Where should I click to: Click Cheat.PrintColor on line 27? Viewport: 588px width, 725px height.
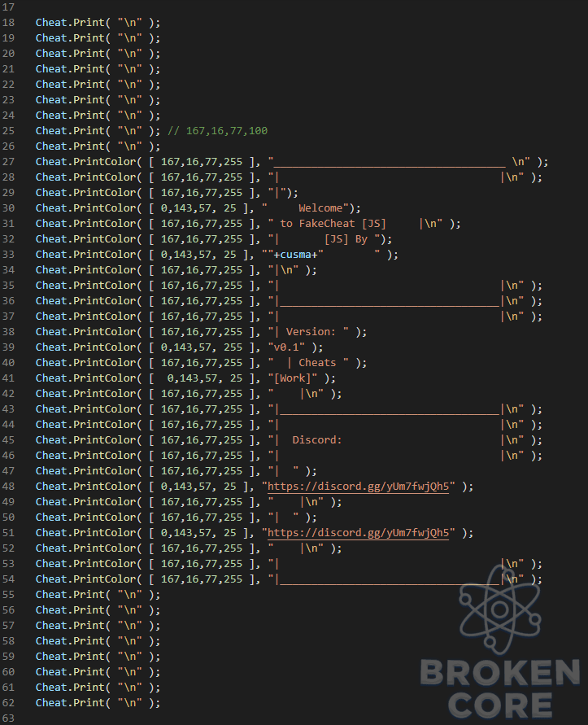click(86, 162)
